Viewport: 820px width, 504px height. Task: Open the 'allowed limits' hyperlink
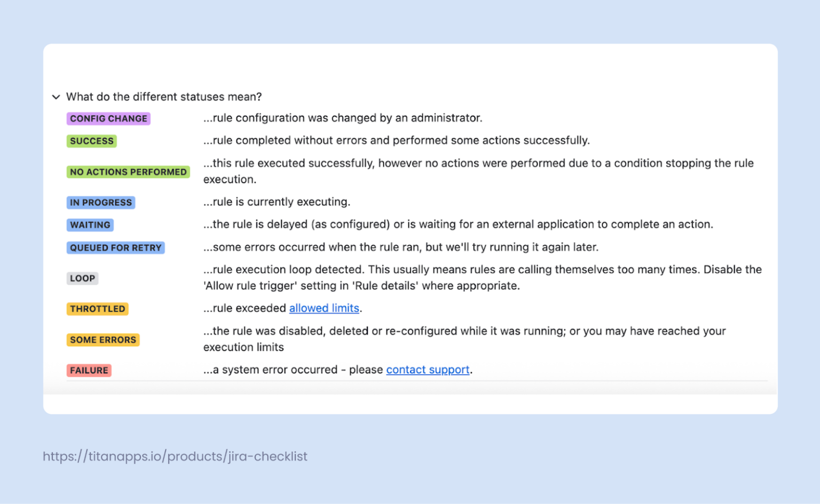(x=324, y=308)
